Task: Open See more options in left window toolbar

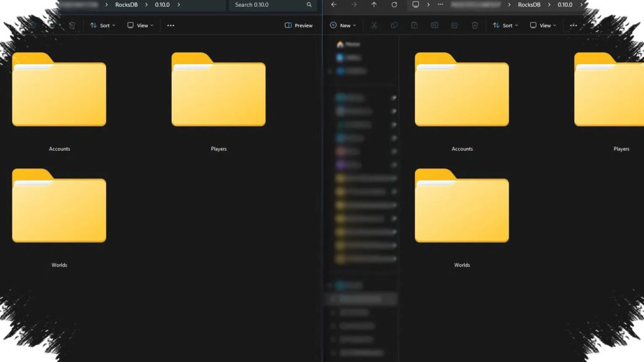Action: (171, 25)
